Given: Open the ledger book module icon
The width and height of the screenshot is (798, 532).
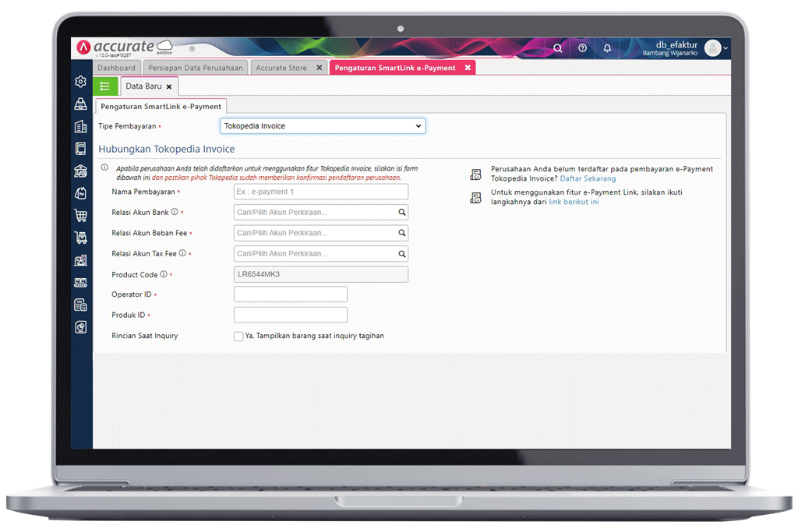Looking at the screenshot, I should click(x=80, y=149).
